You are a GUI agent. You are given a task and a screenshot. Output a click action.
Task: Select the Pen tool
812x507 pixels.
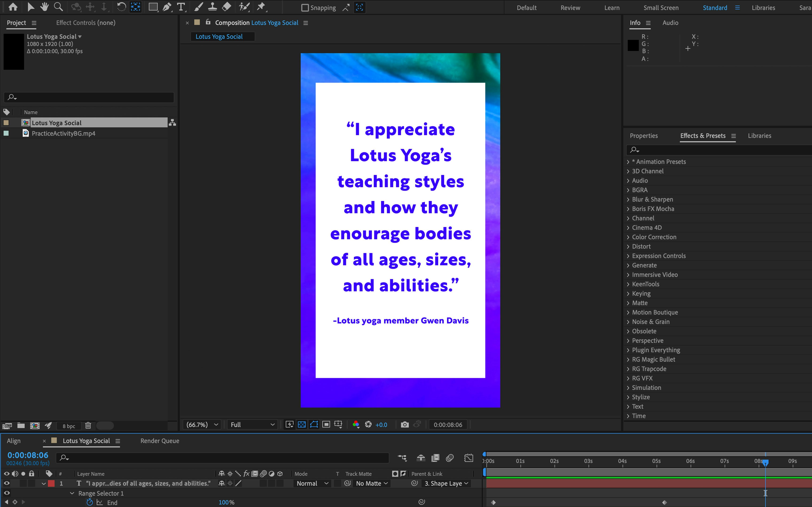click(167, 7)
